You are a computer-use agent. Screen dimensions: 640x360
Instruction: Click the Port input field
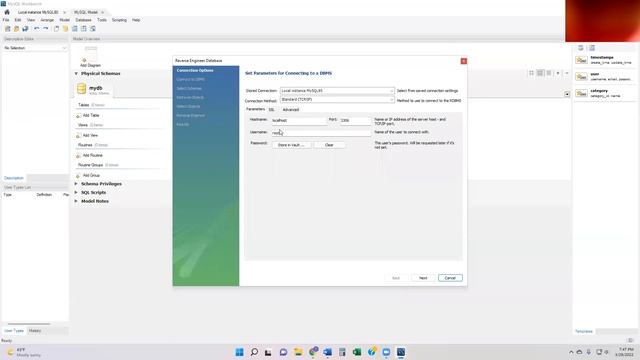point(355,120)
